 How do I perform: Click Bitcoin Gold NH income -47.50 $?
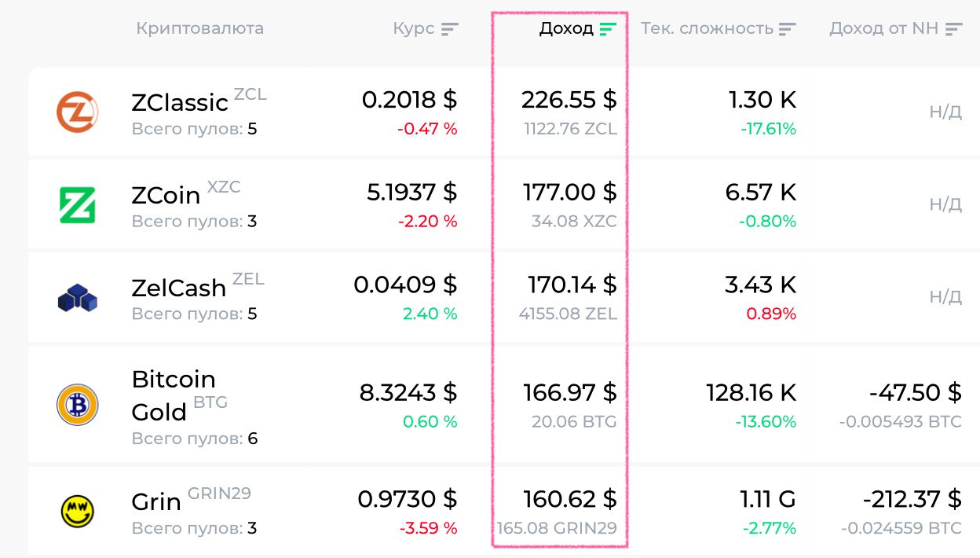pos(915,392)
